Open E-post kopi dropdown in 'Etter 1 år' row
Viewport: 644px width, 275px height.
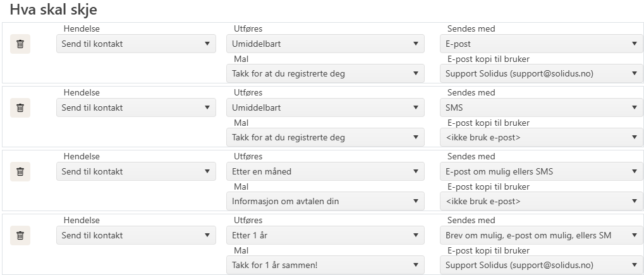tap(541, 266)
